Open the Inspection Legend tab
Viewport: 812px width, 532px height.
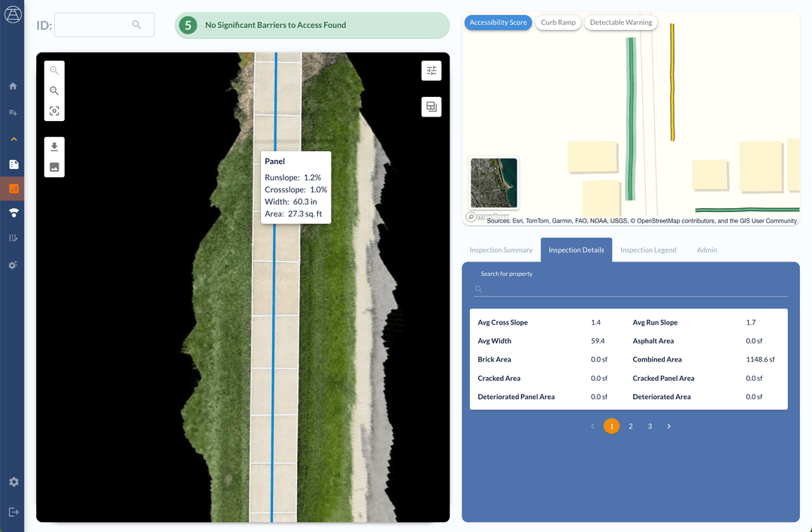(648, 249)
